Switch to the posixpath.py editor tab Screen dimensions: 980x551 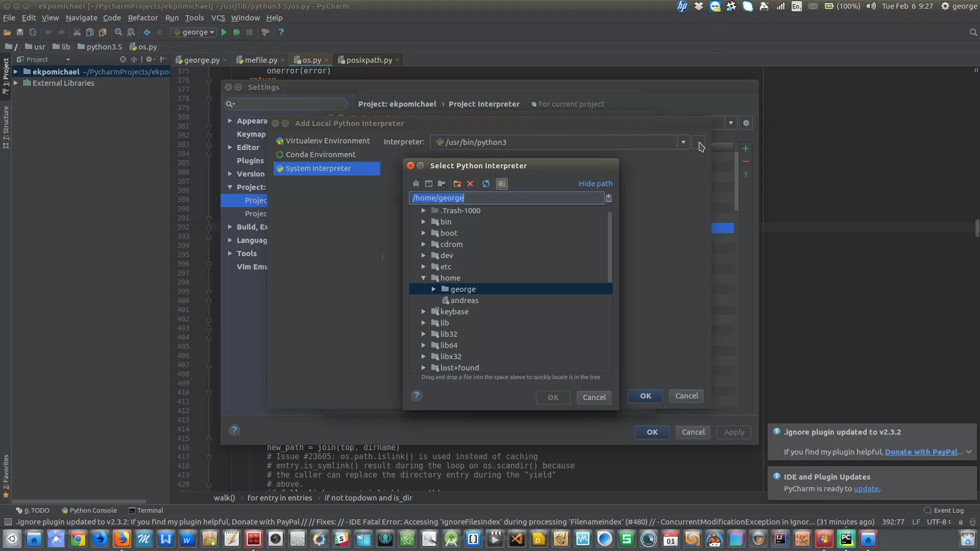369,60
